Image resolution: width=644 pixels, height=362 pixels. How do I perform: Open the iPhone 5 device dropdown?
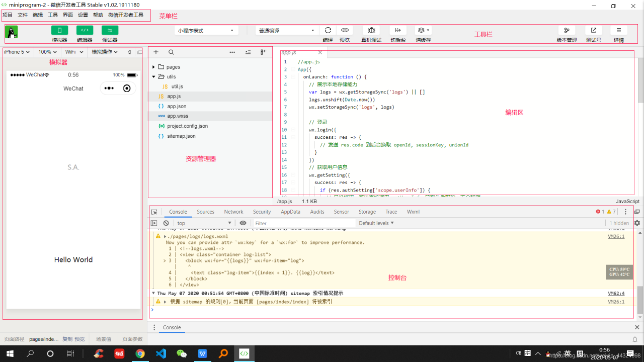(x=17, y=52)
